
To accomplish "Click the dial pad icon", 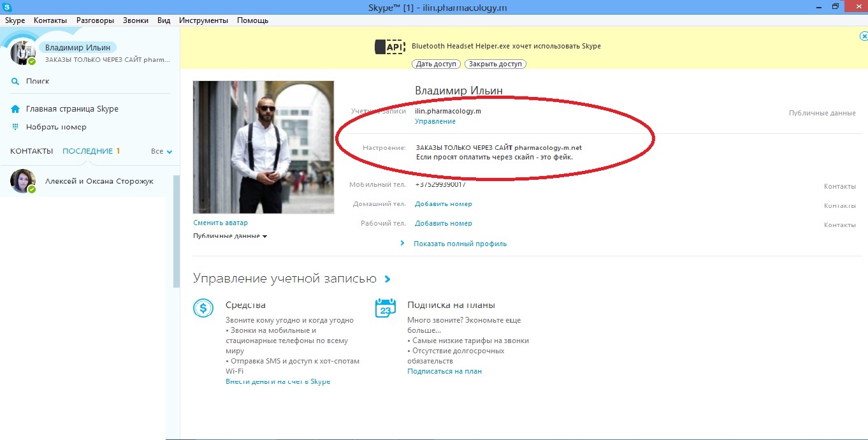I will (x=15, y=127).
